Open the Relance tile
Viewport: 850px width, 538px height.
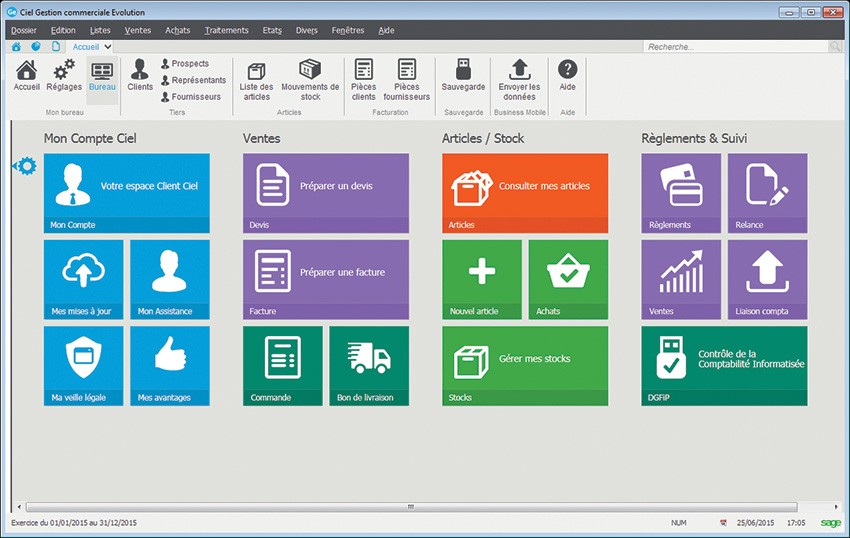pos(767,192)
